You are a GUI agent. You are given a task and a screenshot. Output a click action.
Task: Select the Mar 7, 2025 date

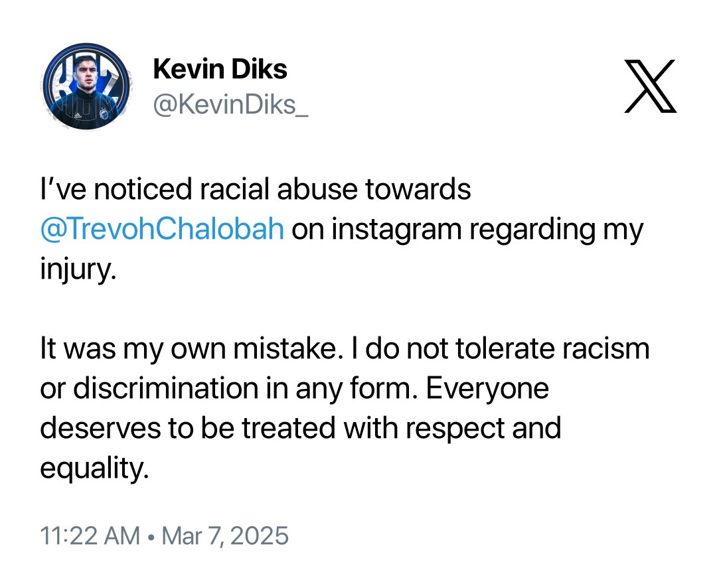point(225,536)
